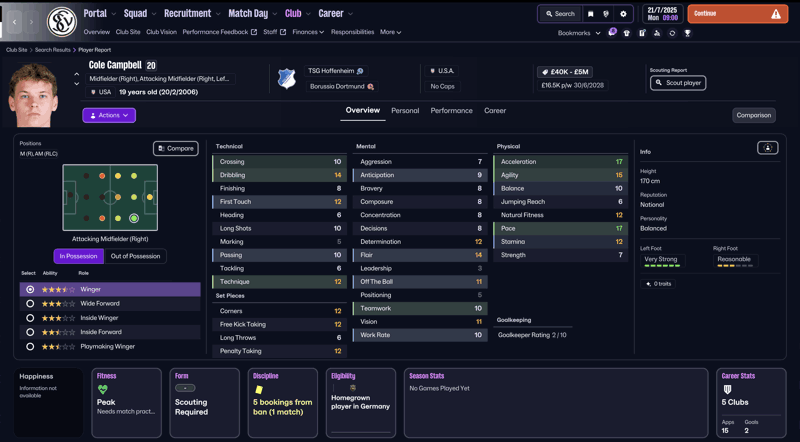Open the messages chat bubble shortcut

tap(612, 32)
